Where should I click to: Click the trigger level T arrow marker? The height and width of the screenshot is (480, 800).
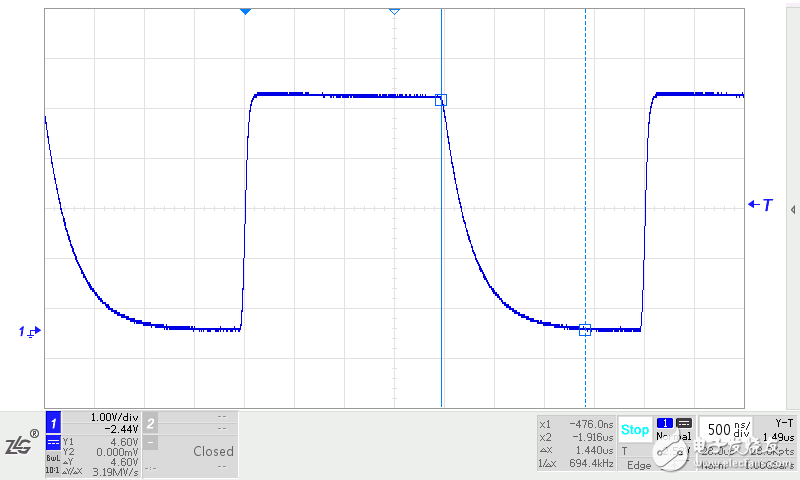(x=761, y=205)
